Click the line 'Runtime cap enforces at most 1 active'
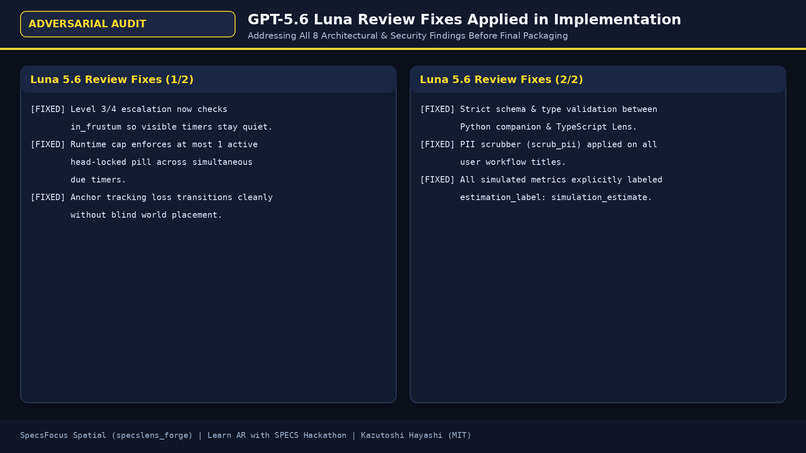Image resolution: width=806 pixels, height=453 pixels. 164,144
